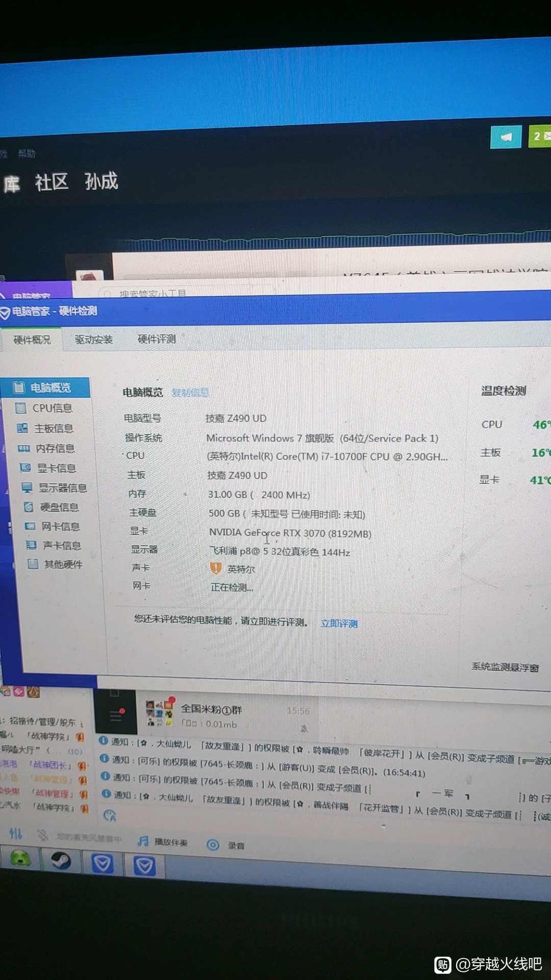Click the 内存信息 memory icon

point(23,449)
